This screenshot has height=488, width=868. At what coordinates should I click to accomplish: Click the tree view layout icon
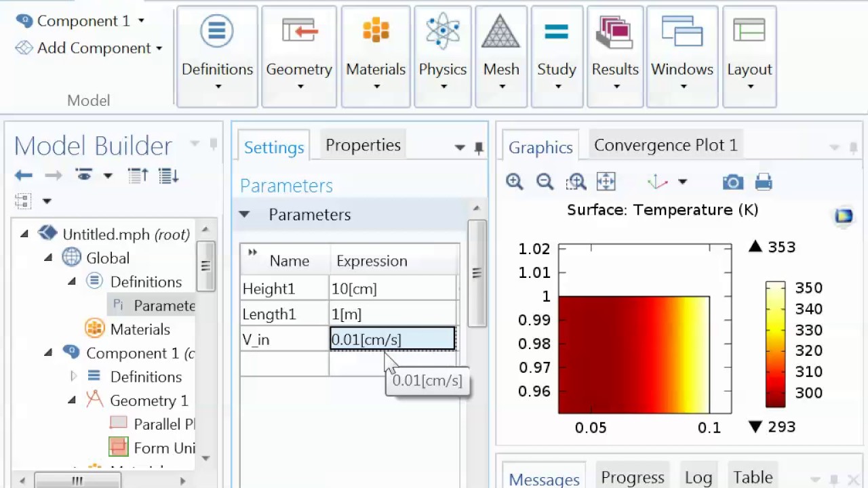tap(23, 201)
